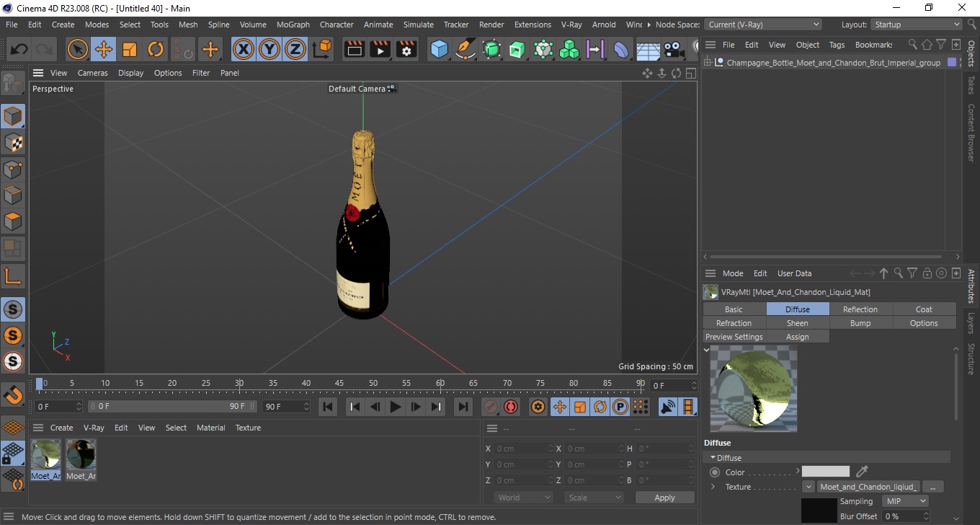Open the Layout dropdown
Viewport: 980px width, 525px height.
click(916, 25)
